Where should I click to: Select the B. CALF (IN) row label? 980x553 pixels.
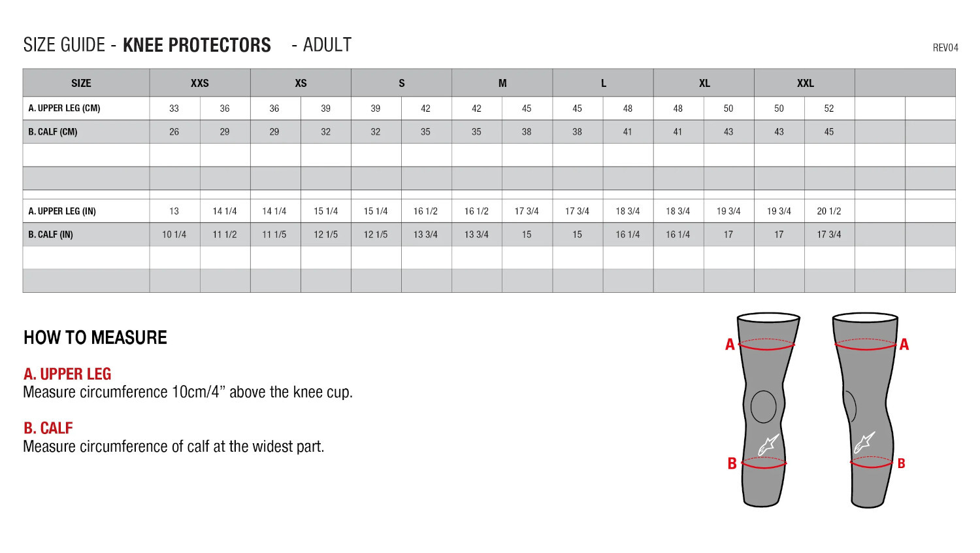[50, 235]
